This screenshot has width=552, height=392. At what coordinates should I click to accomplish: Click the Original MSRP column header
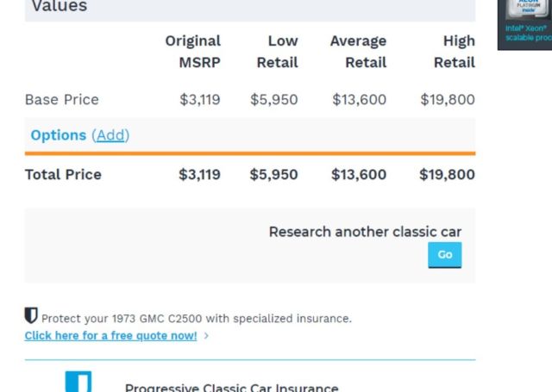(193, 52)
